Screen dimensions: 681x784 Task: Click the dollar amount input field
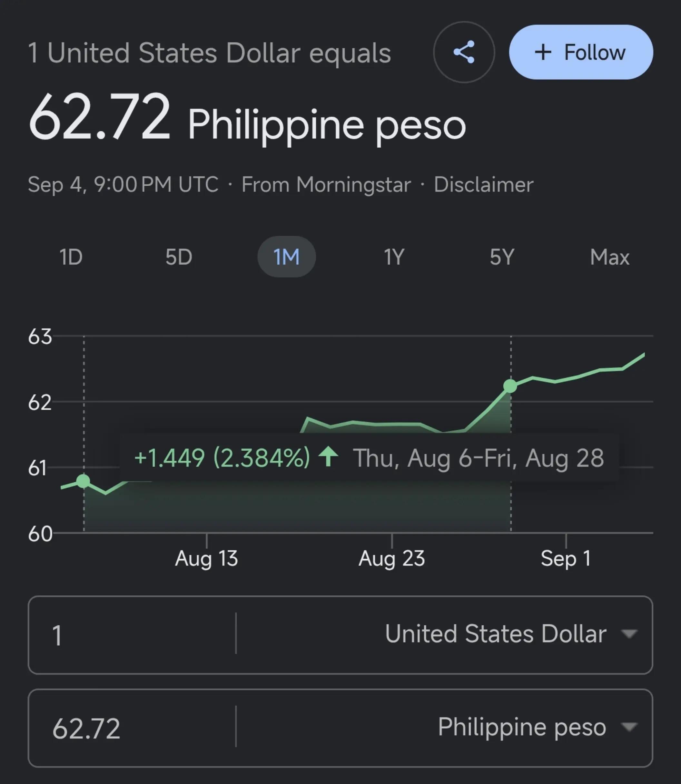tap(132, 634)
